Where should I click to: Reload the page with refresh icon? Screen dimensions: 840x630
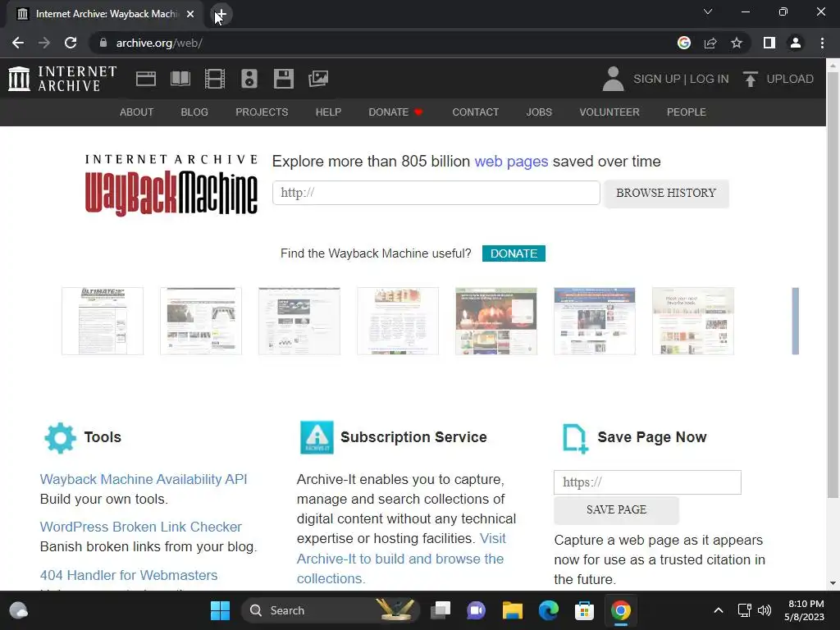(x=71, y=43)
